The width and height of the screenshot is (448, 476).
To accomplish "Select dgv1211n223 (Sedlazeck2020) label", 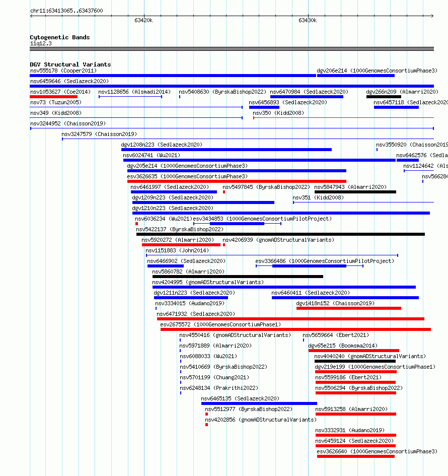I will (194, 293).
